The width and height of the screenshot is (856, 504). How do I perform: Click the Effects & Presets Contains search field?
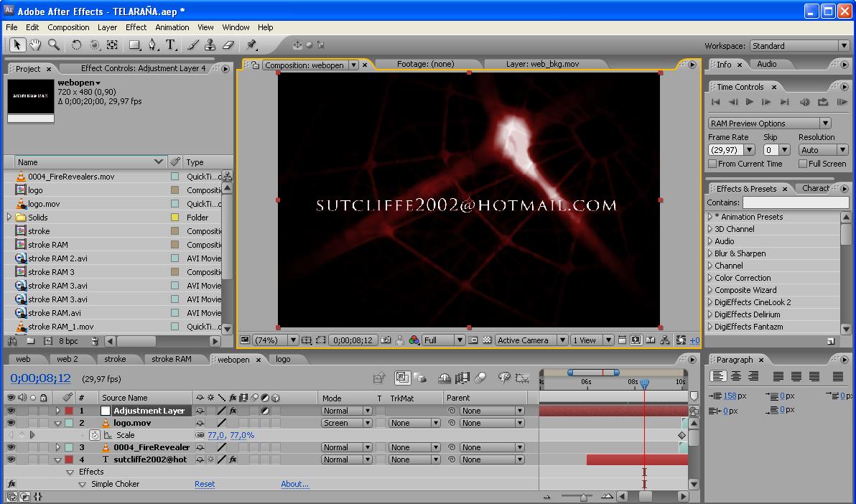pyautogui.click(x=796, y=202)
